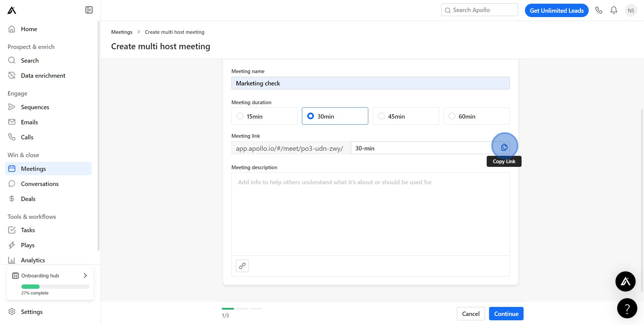Screen dimensions: 644x325
Task: Click the Deals dollar icon
Action: point(12,199)
